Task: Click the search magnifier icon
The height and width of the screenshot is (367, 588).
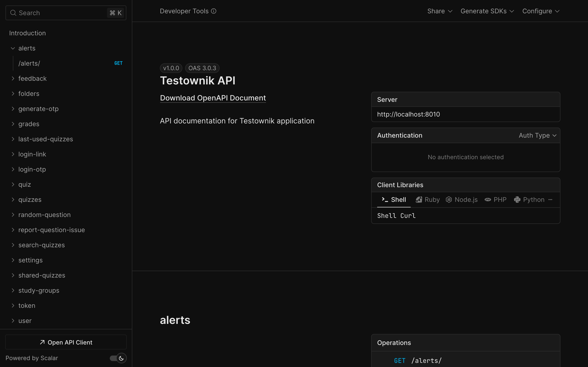Action: 13,13
